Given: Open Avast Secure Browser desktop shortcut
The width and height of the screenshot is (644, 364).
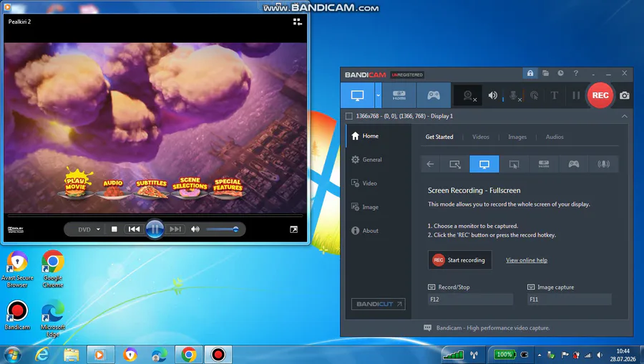Looking at the screenshot, I should pos(17,269).
